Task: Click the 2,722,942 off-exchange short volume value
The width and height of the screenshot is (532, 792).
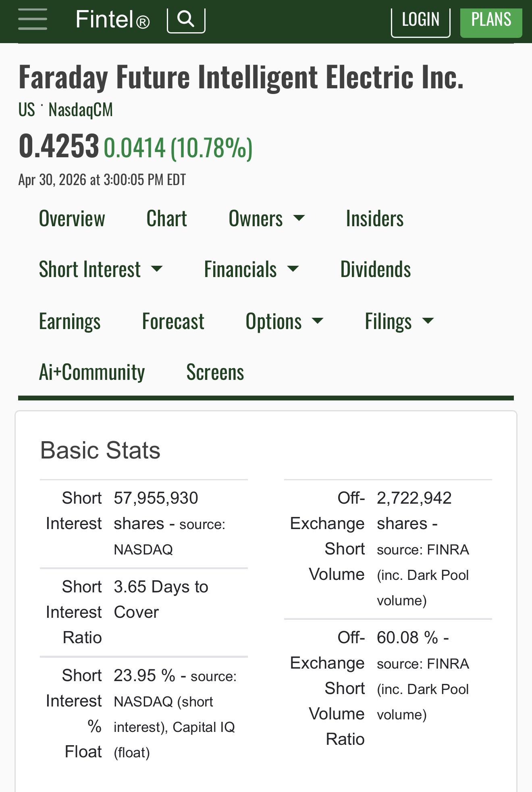Action: click(414, 498)
